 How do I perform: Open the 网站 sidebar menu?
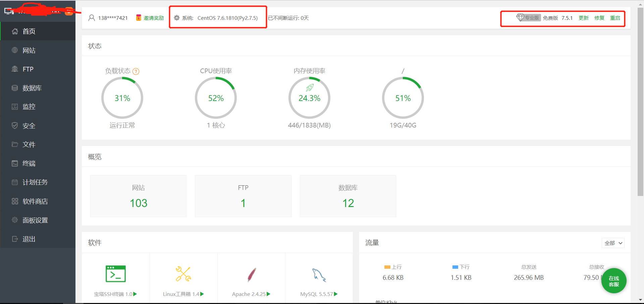(x=38, y=50)
